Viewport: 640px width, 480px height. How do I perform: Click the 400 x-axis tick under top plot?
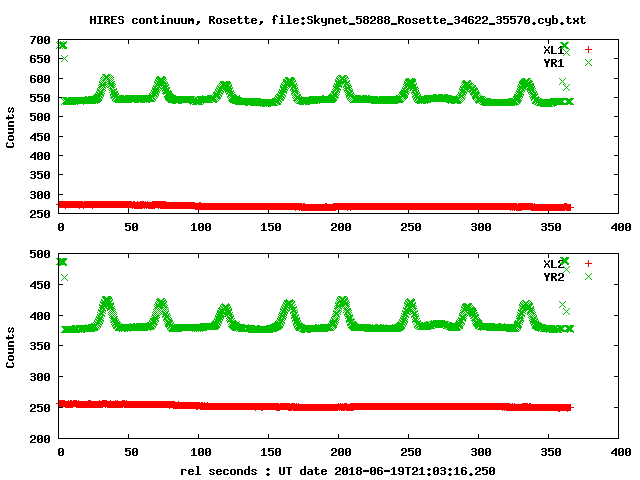[x=621, y=227]
